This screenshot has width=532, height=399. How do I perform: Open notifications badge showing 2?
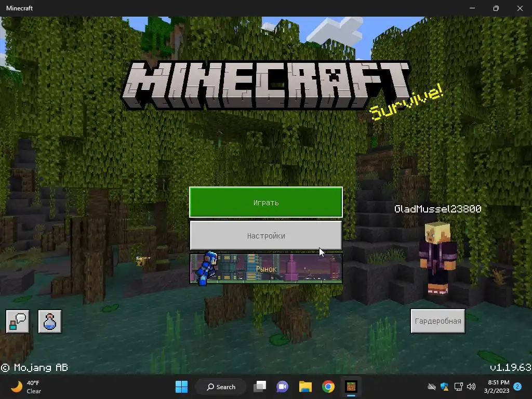tap(517, 387)
